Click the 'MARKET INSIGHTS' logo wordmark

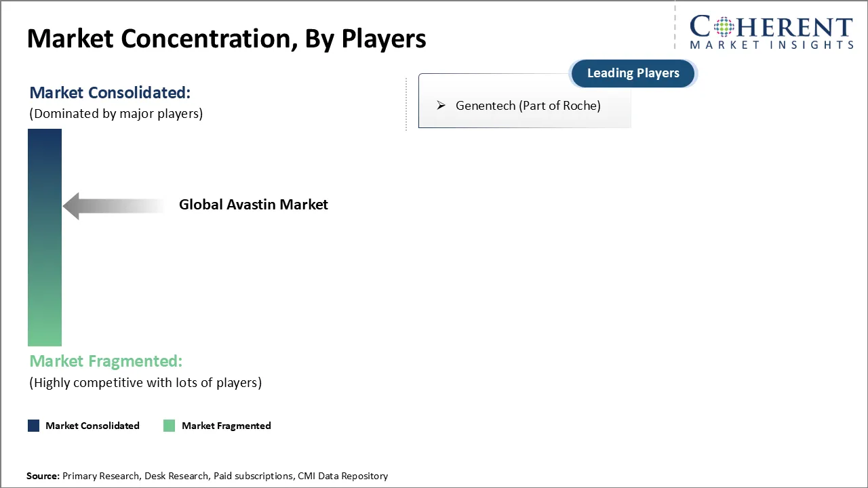pos(771,45)
